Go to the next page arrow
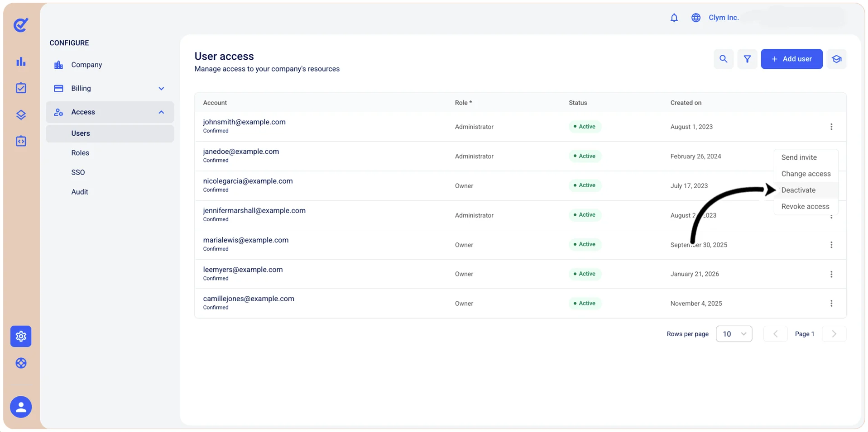 [x=834, y=334]
